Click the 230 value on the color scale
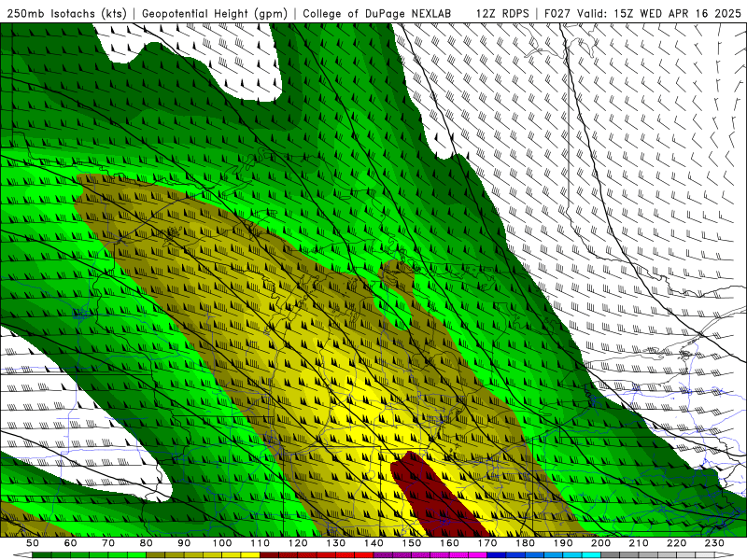This screenshot has height=560, width=747. pyautogui.click(x=714, y=543)
